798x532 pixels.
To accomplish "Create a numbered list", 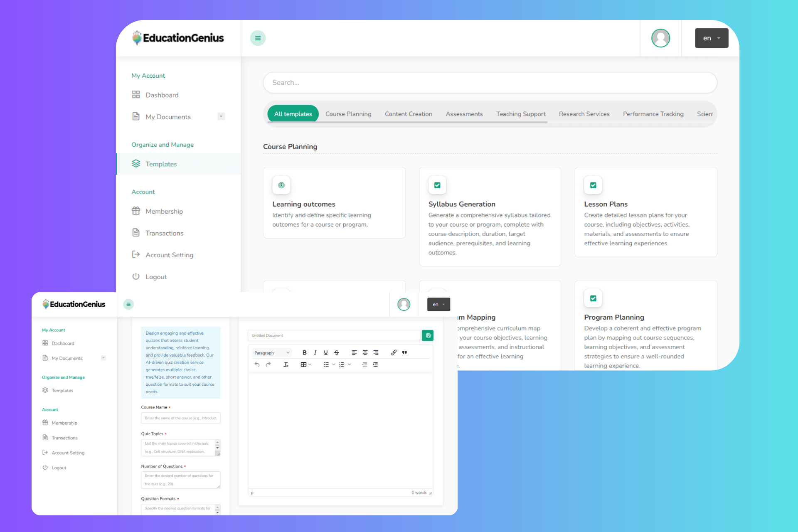I will point(342,365).
